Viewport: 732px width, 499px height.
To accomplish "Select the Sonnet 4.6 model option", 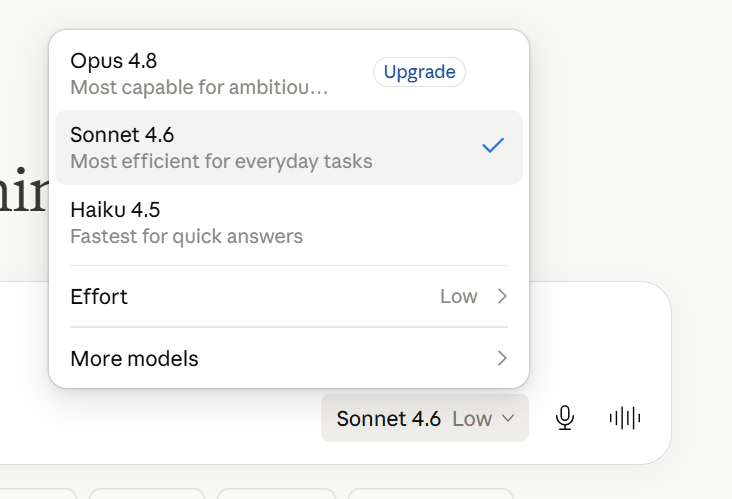I will pos(289,148).
